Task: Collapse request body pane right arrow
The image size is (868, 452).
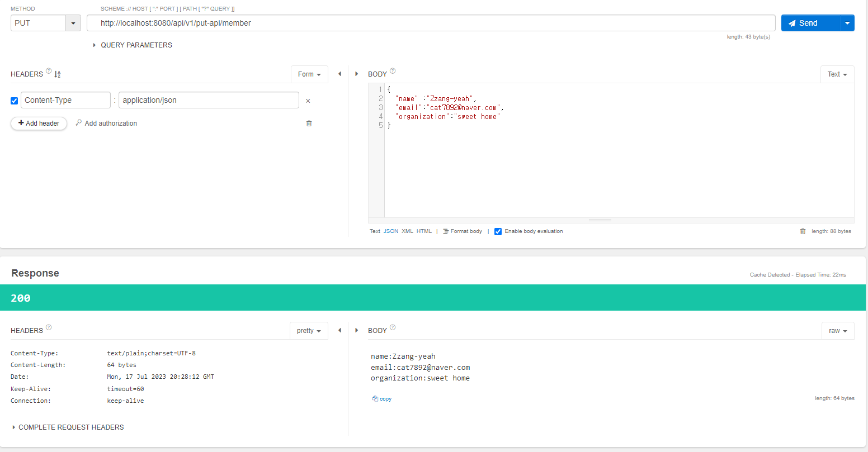Action: (x=357, y=74)
